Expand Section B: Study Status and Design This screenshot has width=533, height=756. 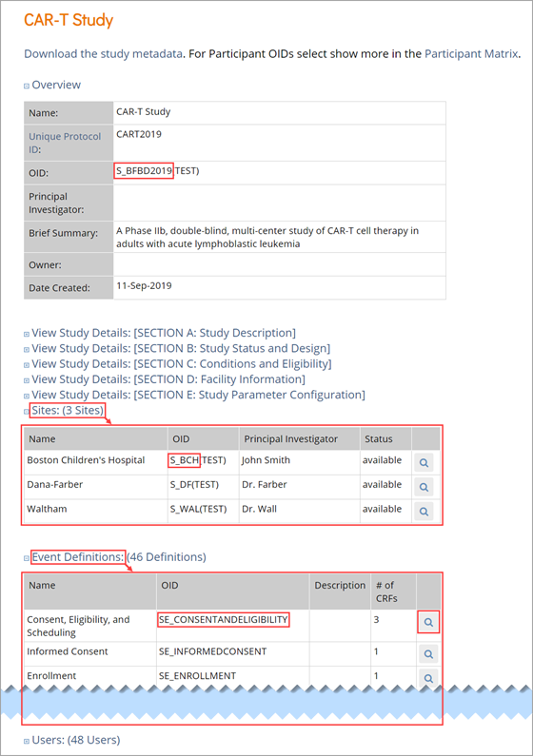[177, 348]
